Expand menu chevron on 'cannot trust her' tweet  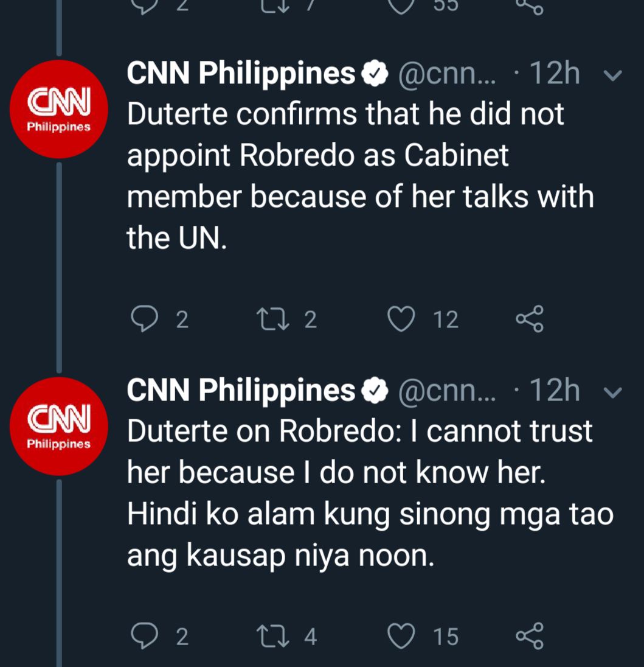[613, 393]
